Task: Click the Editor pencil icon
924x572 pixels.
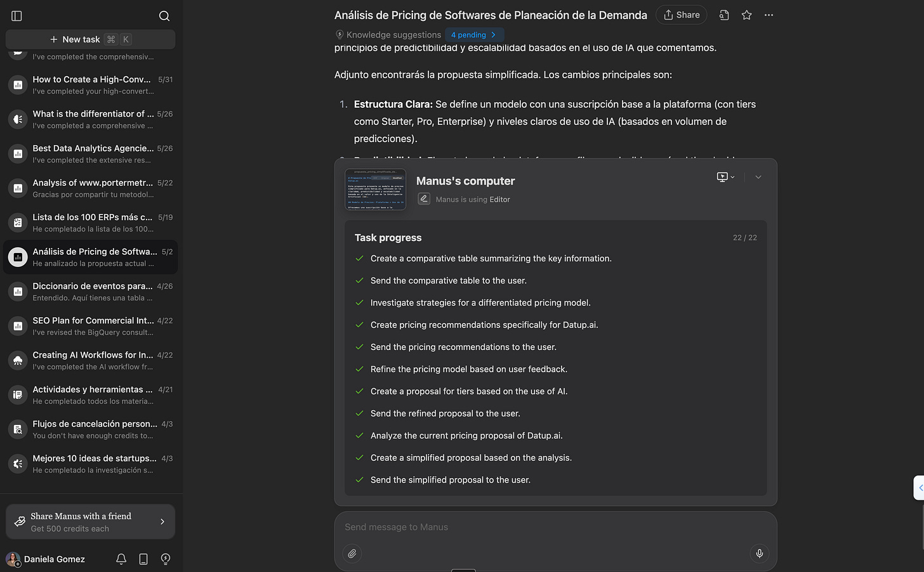Action: pyautogui.click(x=424, y=199)
